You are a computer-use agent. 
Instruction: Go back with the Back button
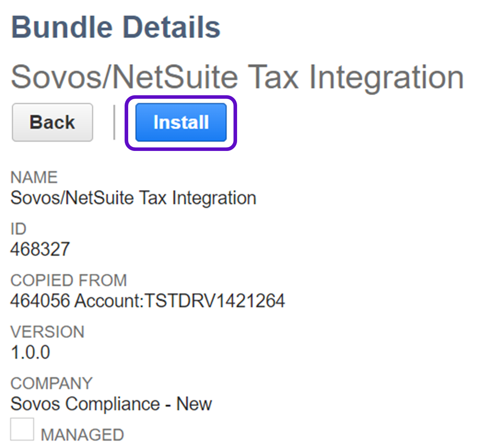pyautogui.click(x=52, y=122)
